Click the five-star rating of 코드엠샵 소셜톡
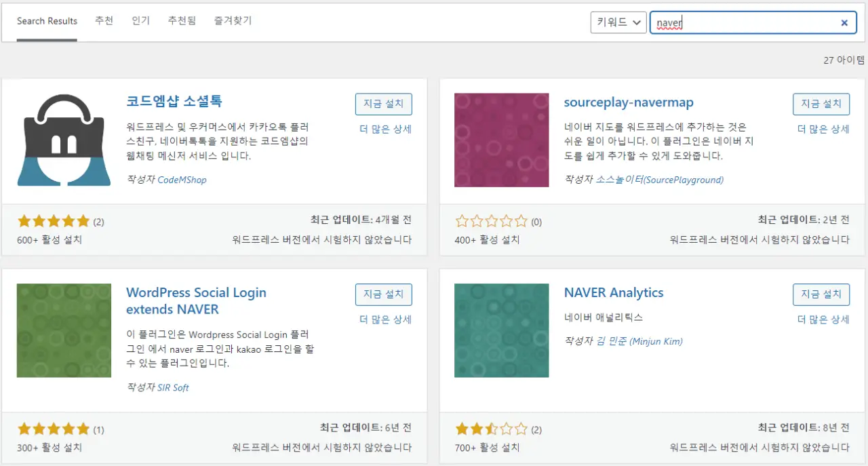This screenshot has height=466, width=868. click(54, 220)
